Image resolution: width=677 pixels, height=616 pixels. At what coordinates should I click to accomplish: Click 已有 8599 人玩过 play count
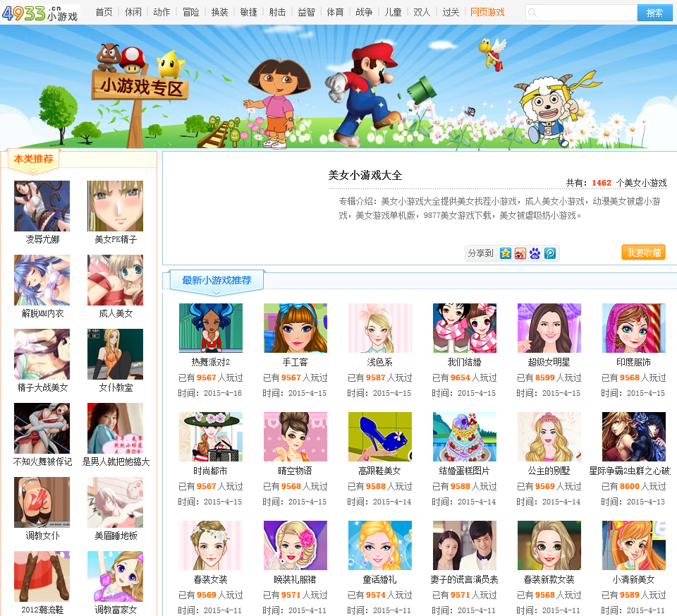(549, 378)
